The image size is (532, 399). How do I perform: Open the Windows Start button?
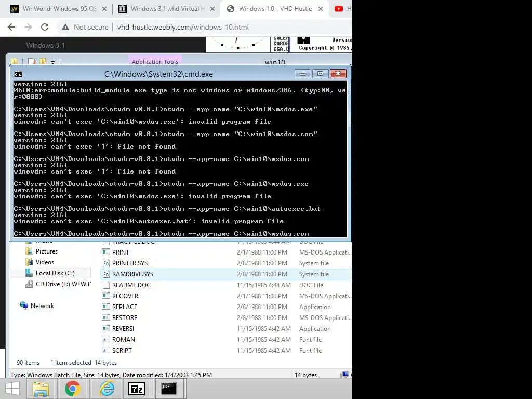(x=12, y=389)
